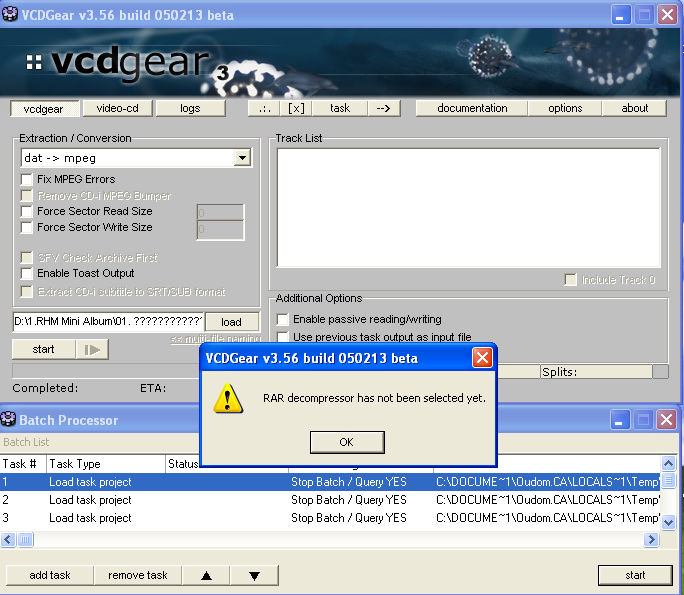Image resolution: width=684 pixels, height=595 pixels.
Task: Toggle Include Track 0 checkbox
Action: tap(570, 280)
